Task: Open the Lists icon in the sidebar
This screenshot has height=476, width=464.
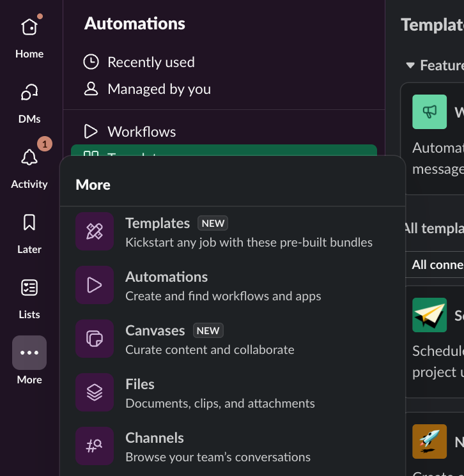Action: [29, 288]
